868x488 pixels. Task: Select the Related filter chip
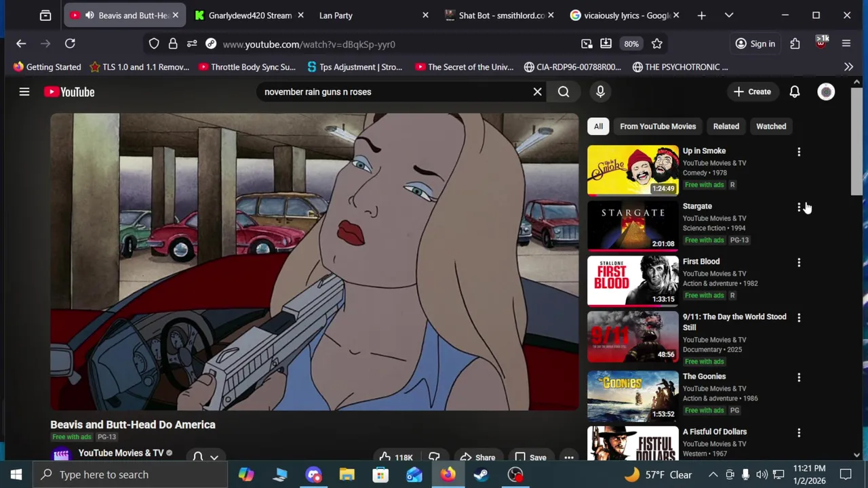[x=726, y=126]
